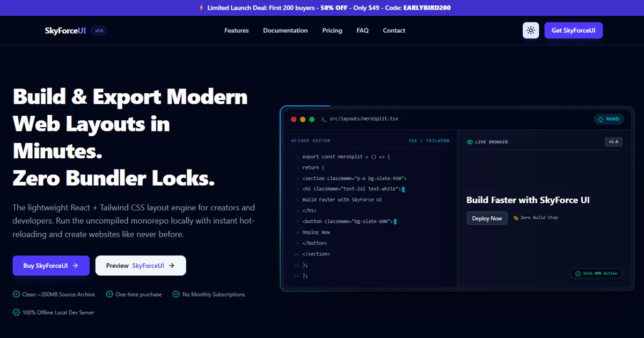The image size is (644, 338).
Task: Click the refresh icon in Ready badge
Action: [x=601, y=119]
